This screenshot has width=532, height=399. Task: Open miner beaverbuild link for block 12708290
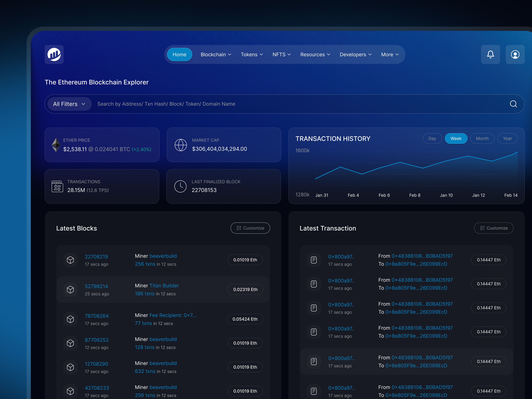(163, 363)
